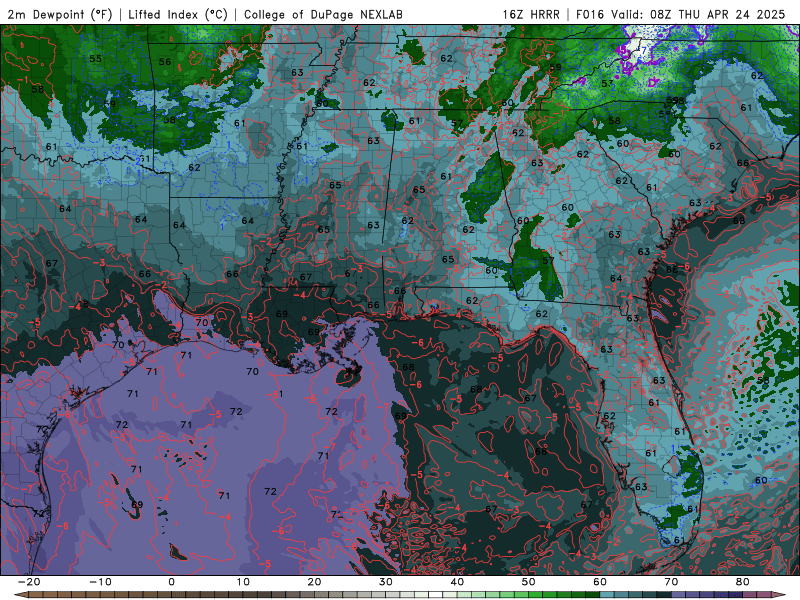Click the 50 tick on the color scale
Image resolution: width=800 pixels, height=600 pixels.
(x=529, y=582)
